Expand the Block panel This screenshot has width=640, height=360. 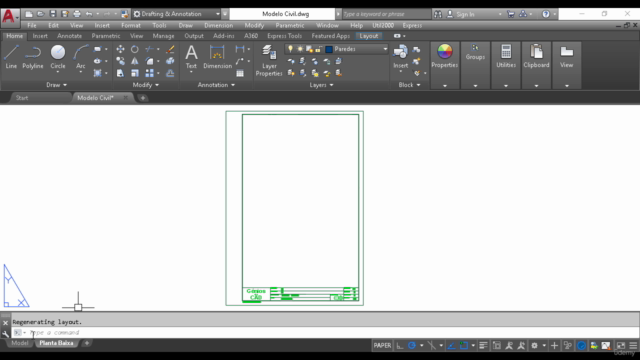pos(409,85)
